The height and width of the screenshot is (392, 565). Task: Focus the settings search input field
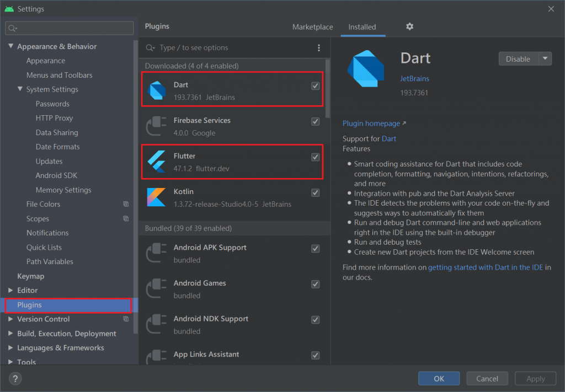coord(69,28)
